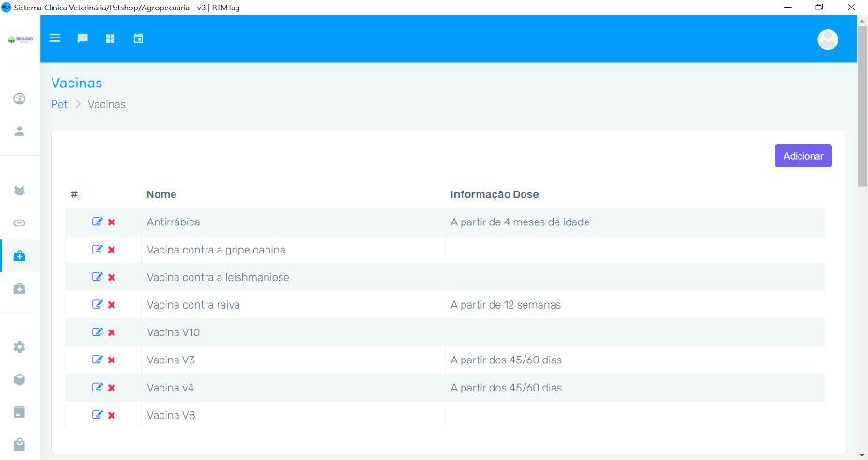Open the hamburger menu in top bar

click(x=54, y=38)
